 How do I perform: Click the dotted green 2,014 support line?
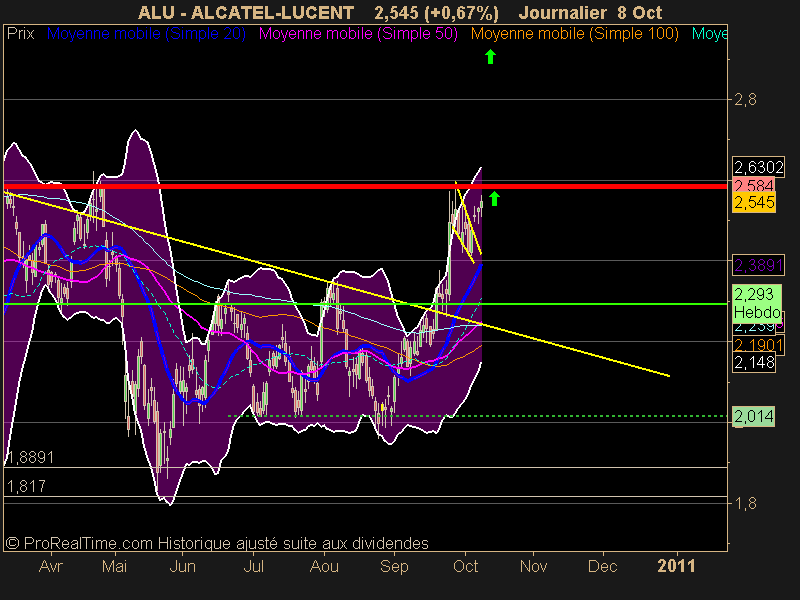tap(477, 416)
